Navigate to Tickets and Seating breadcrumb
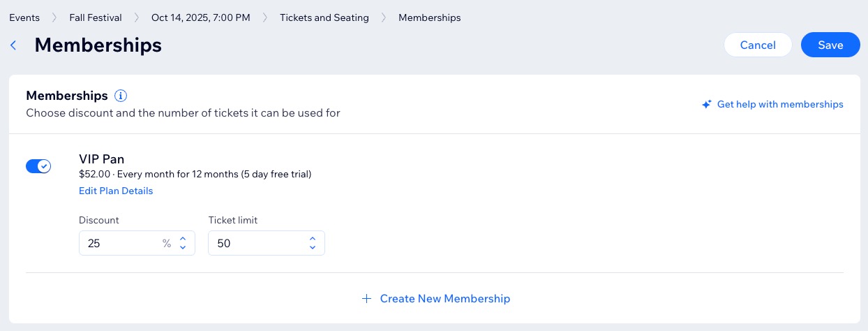This screenshot has height=331, width=868. click(324, 17)
